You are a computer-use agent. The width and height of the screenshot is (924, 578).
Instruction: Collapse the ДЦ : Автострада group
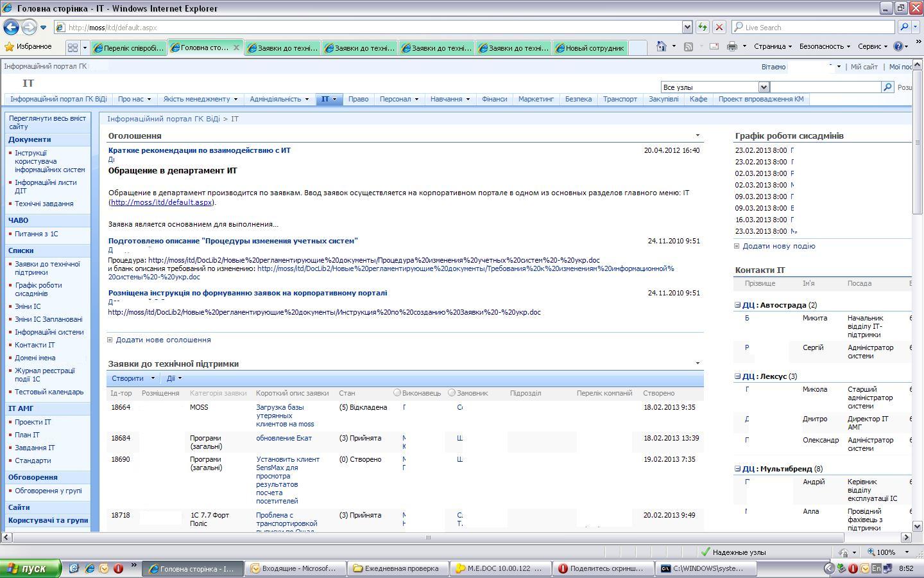[738, 305]
